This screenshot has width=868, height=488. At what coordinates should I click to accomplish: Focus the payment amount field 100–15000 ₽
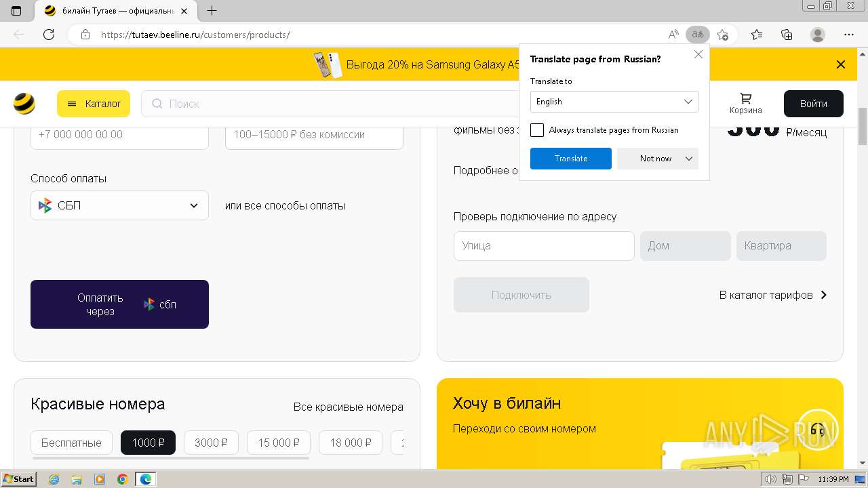pyautogui.click(x=314, y=134)
